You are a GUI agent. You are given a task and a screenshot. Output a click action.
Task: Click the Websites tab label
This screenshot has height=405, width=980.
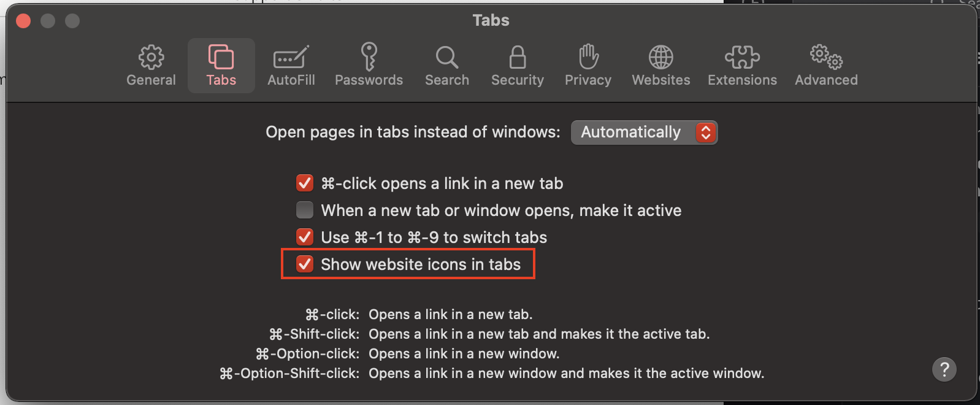(660, 80)
